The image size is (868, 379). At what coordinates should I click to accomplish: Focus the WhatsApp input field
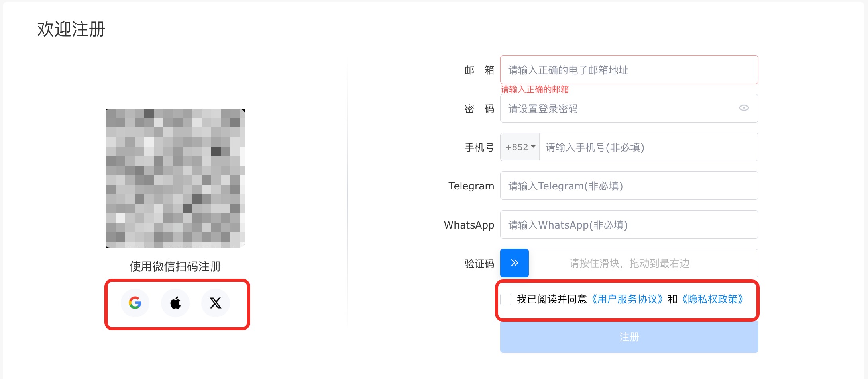coord(629,225)
